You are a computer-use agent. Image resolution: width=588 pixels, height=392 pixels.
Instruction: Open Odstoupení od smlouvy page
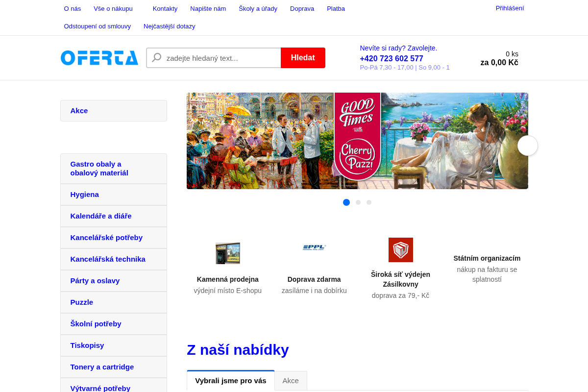tap(98, 26)
